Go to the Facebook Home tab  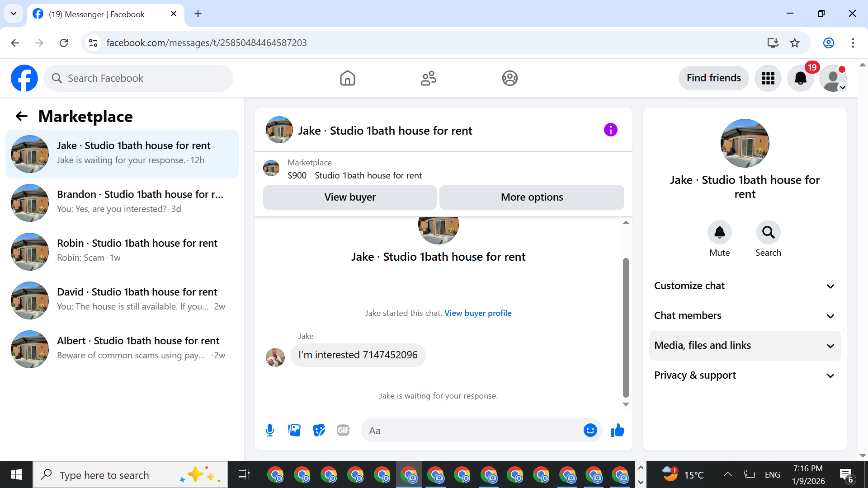347,78
